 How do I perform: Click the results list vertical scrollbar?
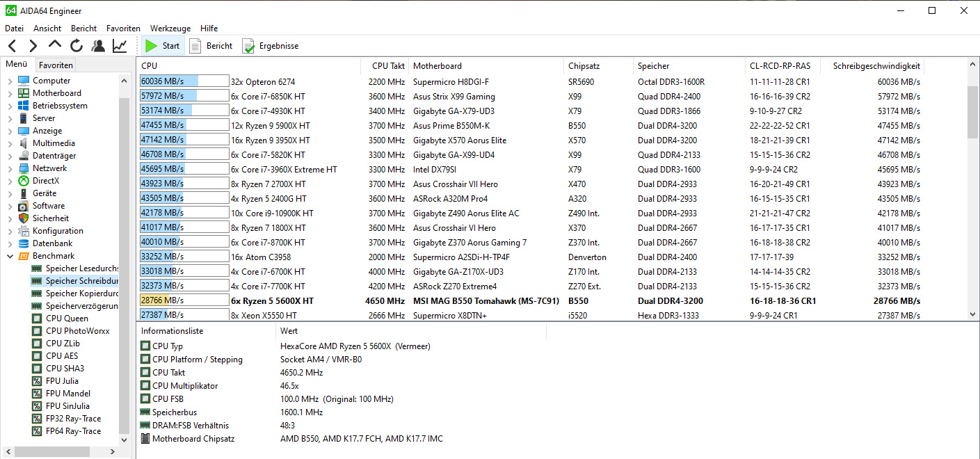pyautogui.click(x=972, y=111)
